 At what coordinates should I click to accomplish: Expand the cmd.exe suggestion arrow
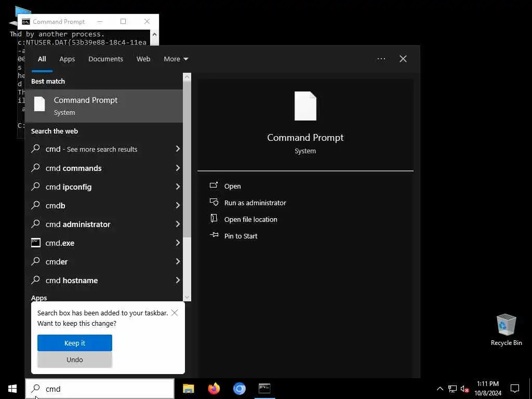[x=178, y=243]
